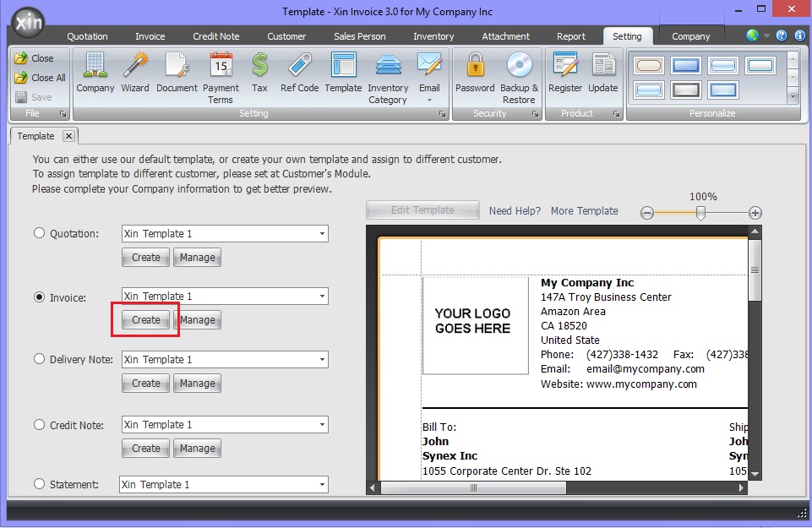Switch to the Quotation ribbon tab

[x=87, y=36]
